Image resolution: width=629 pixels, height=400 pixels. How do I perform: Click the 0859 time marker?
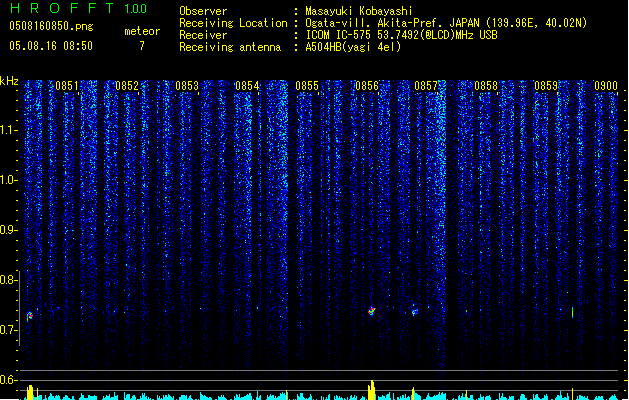pos(546,86)
